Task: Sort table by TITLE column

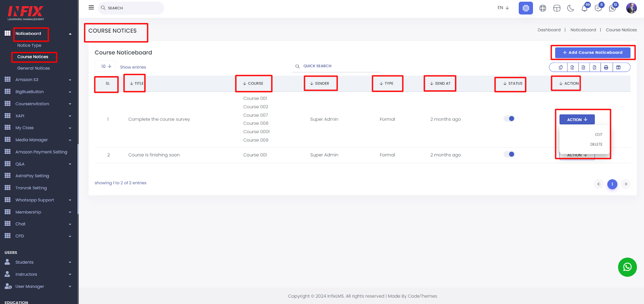Action: click(136, 84)
